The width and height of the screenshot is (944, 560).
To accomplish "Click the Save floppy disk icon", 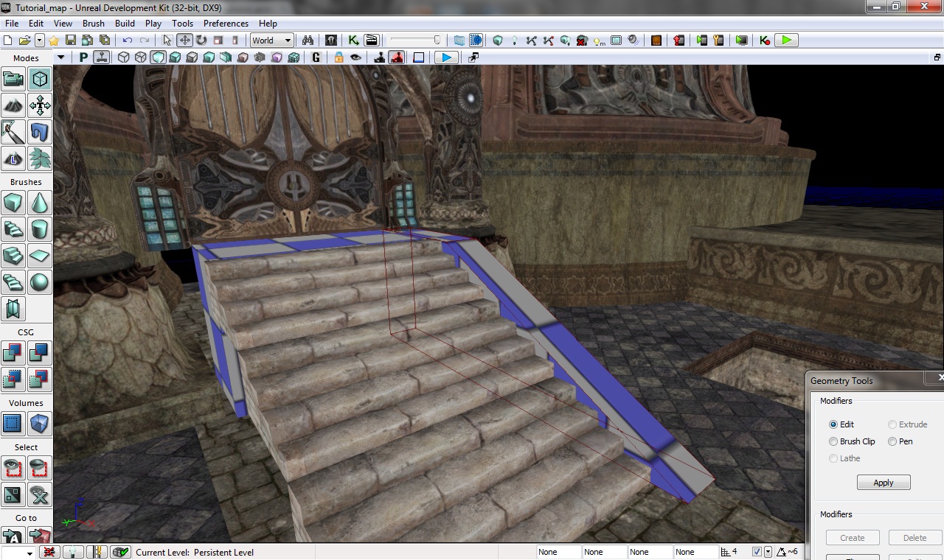I will 71,41.
